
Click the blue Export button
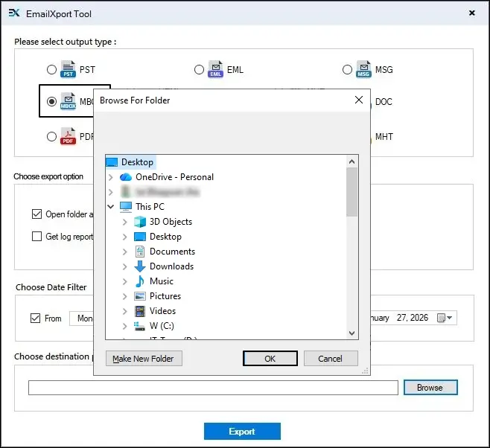242,431
